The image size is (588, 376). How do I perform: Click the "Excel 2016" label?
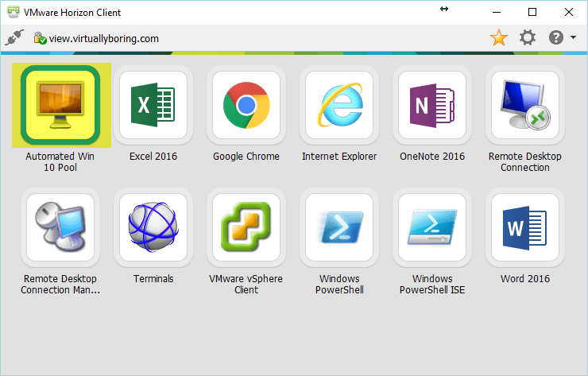click(153, 156)
